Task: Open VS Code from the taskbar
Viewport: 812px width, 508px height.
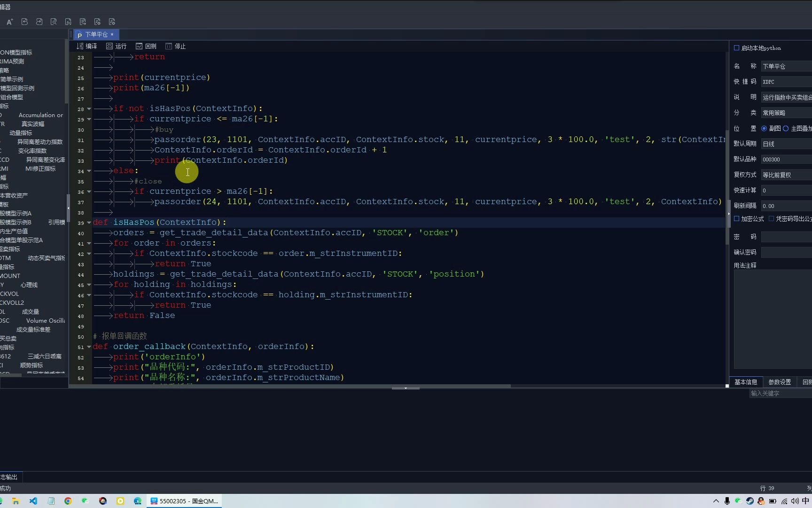Action: [x=33, y=501]
